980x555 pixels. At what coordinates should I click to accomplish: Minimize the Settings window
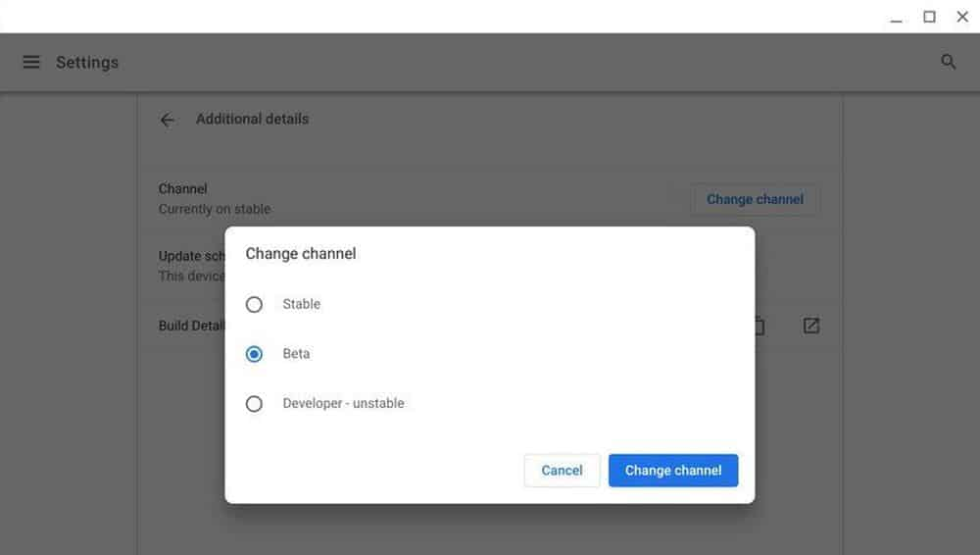point(896,17)
